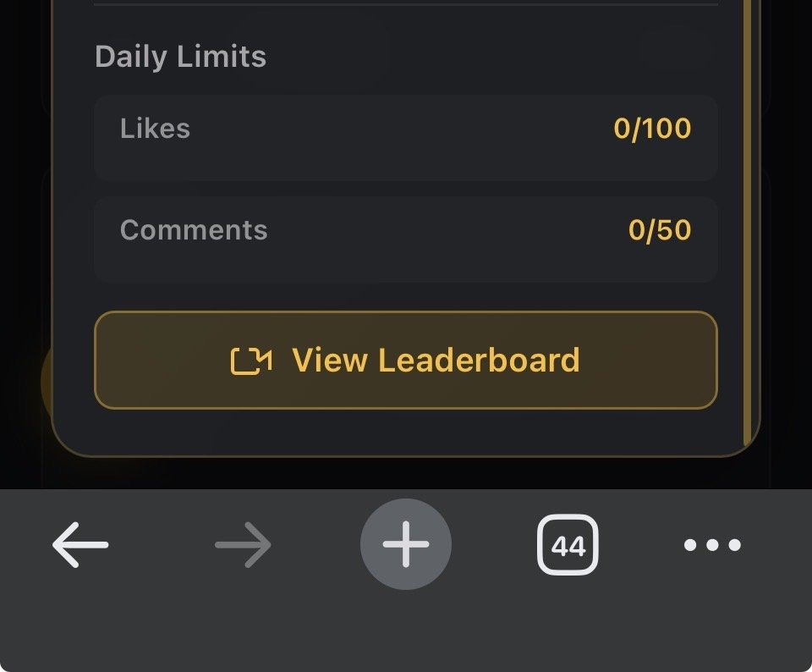Click the Daily Limits heading
The height and width of the screenshot is (672, 812).
point(181,56)
